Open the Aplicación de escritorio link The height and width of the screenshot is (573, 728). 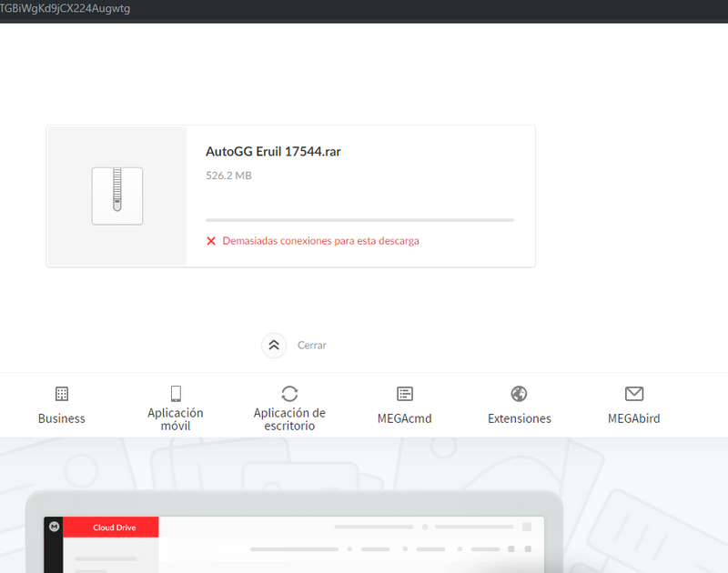(x=289, y=419)
